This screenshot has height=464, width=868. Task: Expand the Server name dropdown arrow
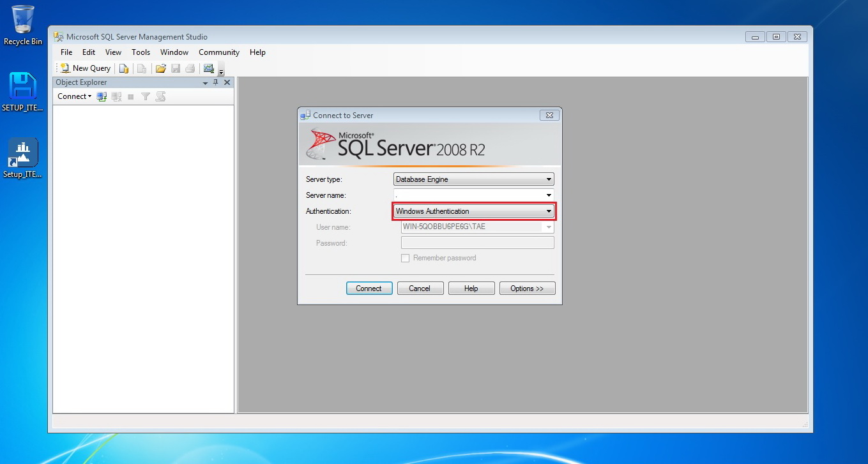tap(549, 195)
